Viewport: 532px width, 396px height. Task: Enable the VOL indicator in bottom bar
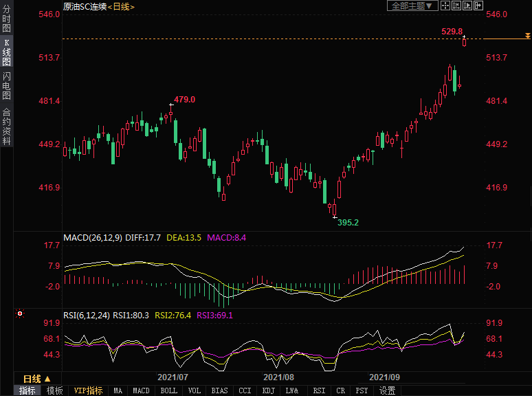click(195, 390)
